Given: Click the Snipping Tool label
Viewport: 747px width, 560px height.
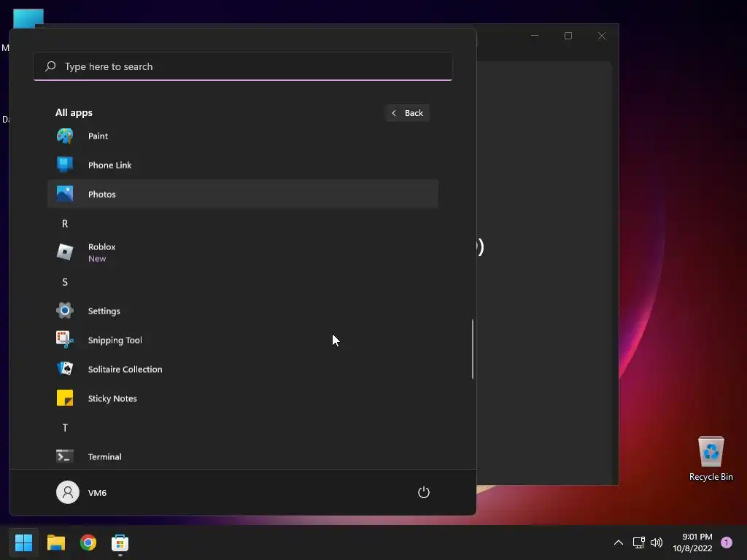Looking at the screenshot, I should 115,340.
